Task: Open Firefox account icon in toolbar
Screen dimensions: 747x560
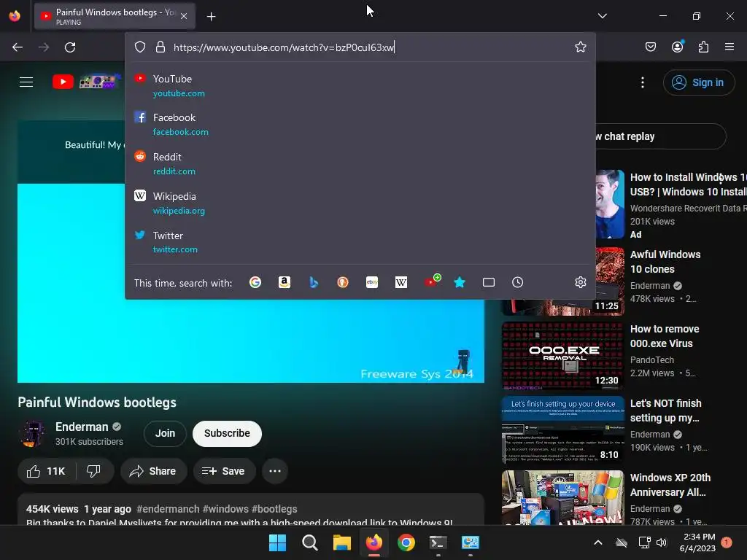Action: [x=677, y=47]
